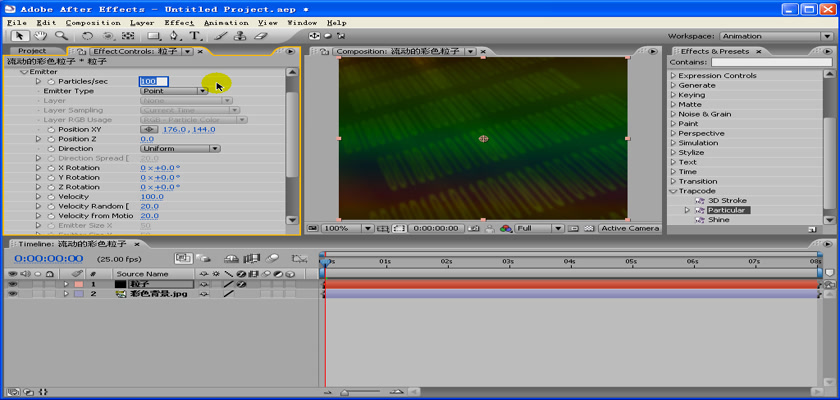The image size is (840, 400).
Task: Collapse the Emitter group
Action: [x=24, y=72]
